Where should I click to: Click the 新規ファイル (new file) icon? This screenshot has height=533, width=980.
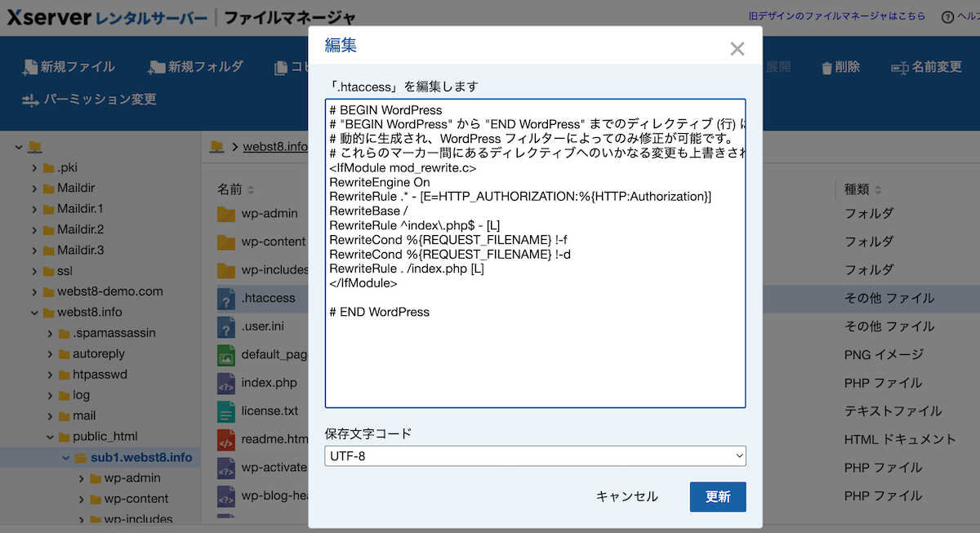coord(32,67)
